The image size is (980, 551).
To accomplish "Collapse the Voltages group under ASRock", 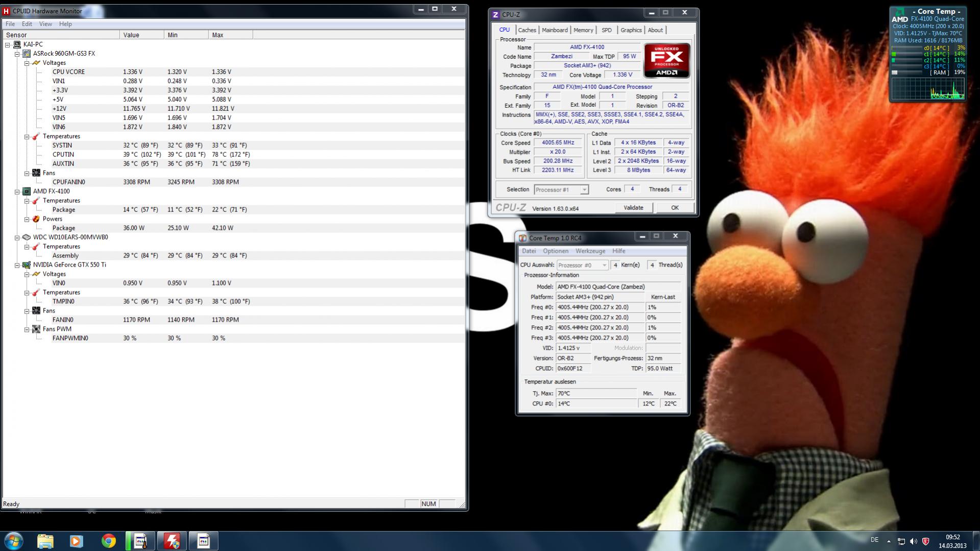I will [27, 63].
